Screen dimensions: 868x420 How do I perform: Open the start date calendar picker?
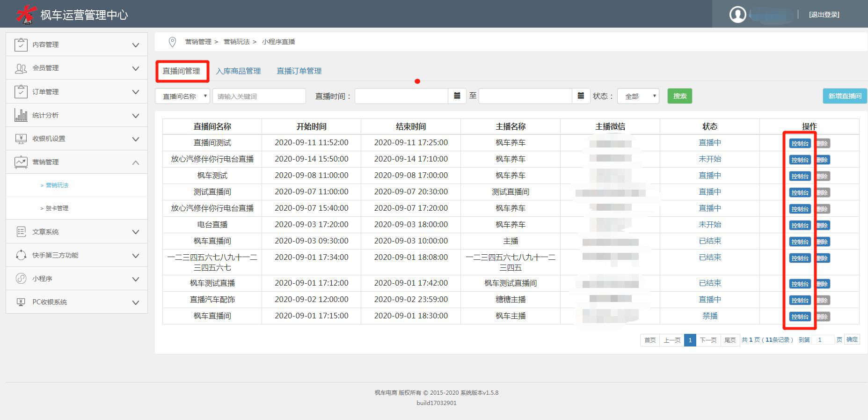pyautogui.click(x=457, y=96)
